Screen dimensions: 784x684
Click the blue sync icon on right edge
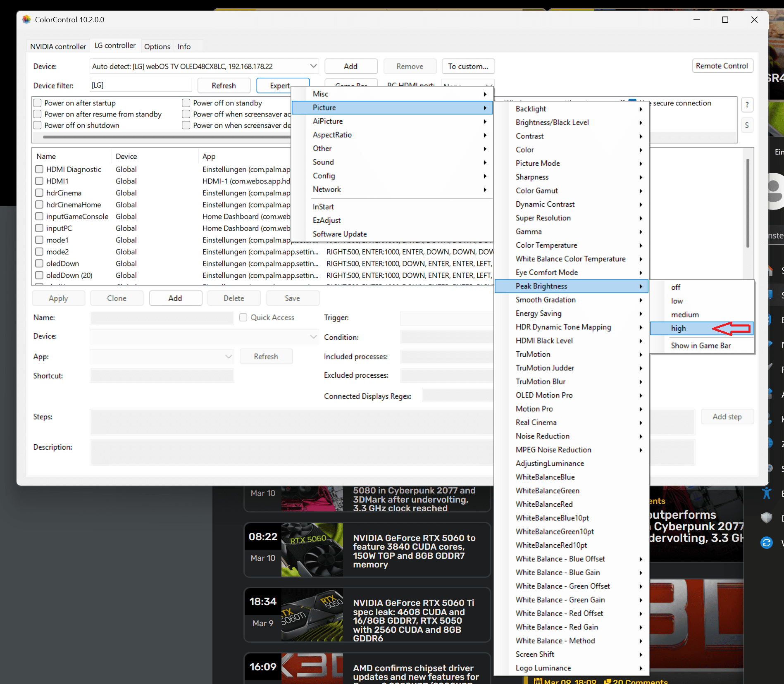pos(767,543)
